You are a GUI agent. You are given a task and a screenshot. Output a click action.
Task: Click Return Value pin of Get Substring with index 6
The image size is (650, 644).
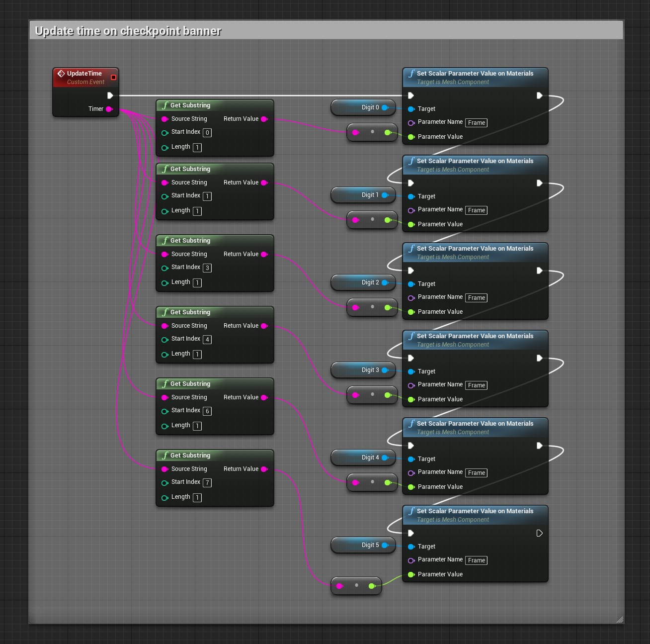[x=264, y=397]
